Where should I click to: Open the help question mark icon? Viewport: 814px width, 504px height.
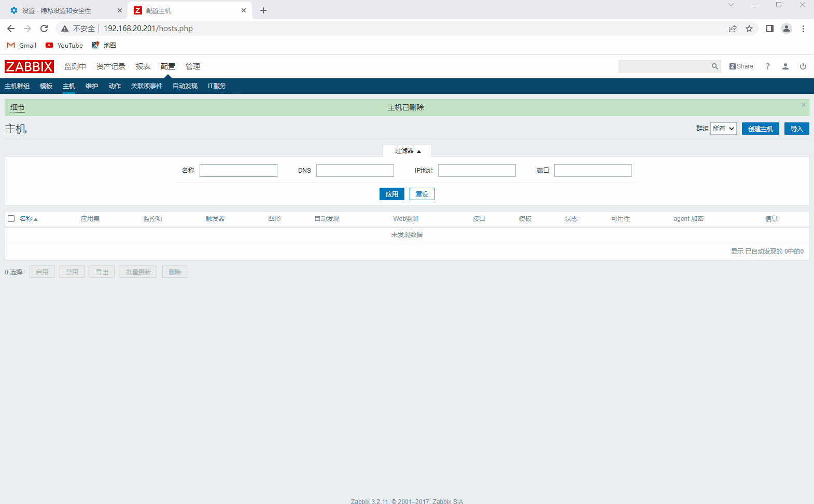(x=767, y=66)
